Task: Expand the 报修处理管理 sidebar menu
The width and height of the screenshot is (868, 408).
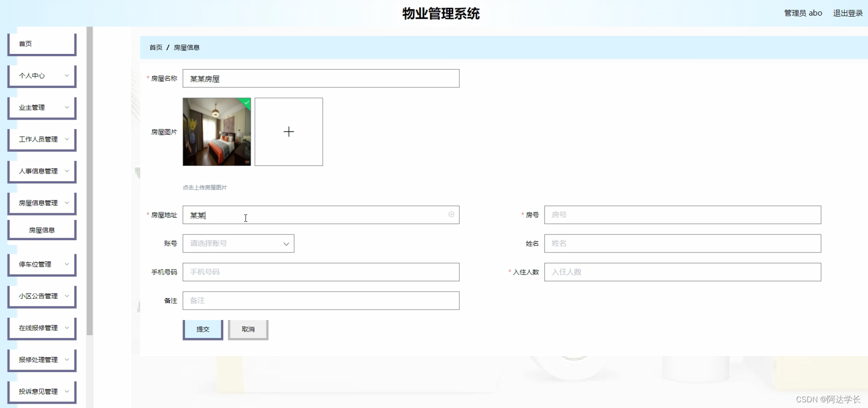Action: [x=42, y=360]
